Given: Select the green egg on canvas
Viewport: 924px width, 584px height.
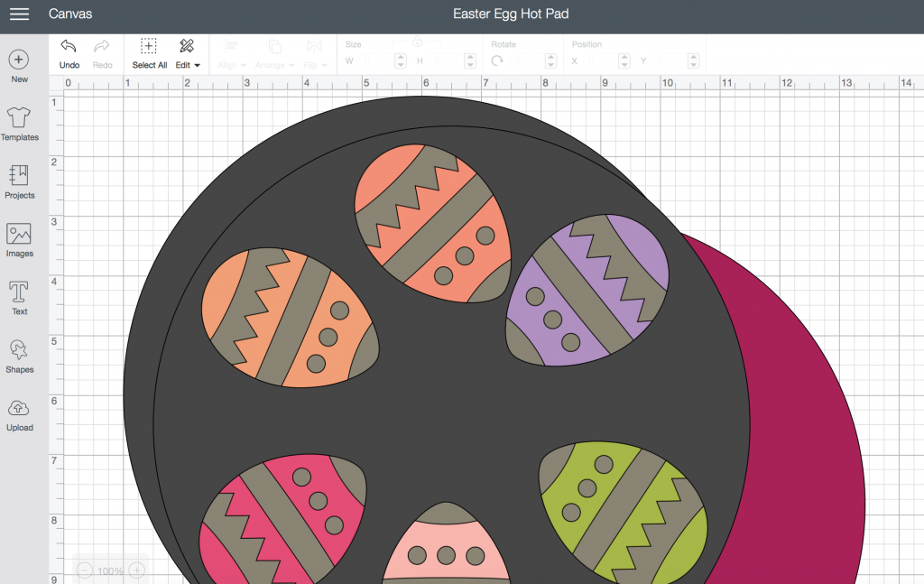Looking at the screenshot, I should 623,513.
